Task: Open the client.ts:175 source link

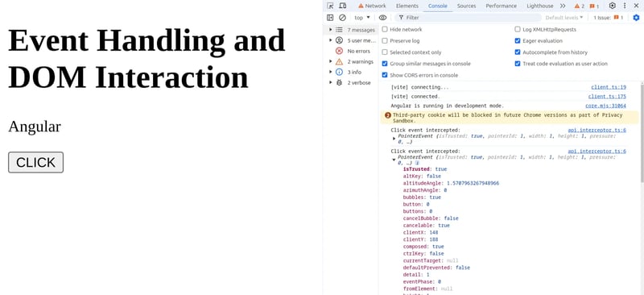Action: 607,96
